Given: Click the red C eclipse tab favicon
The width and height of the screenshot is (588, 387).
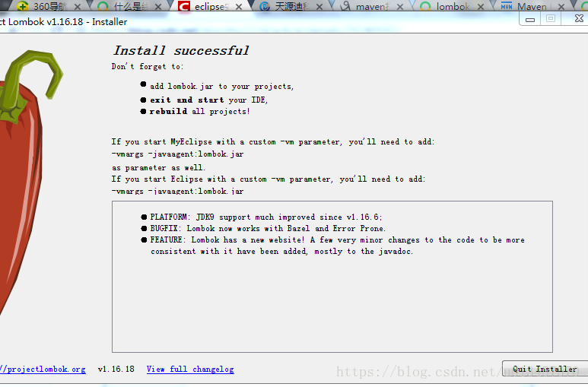Looking at the screenshot, I should pos(184,6).
